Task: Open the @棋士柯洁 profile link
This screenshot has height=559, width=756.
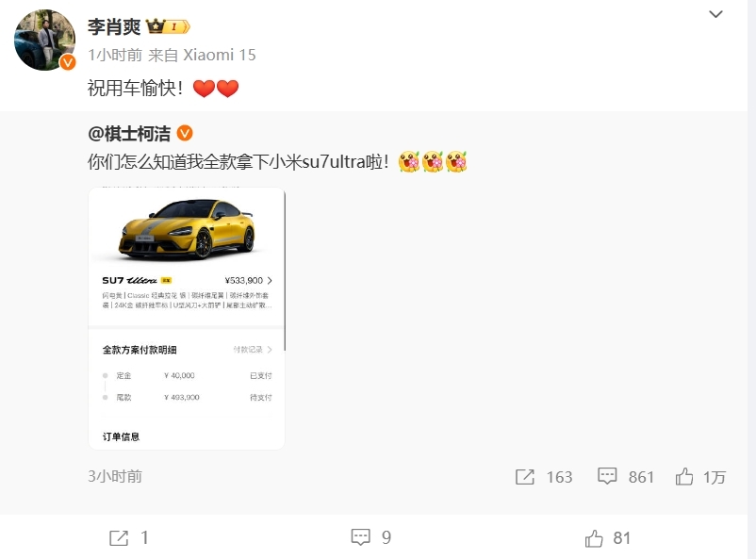Action: point(129,133)
